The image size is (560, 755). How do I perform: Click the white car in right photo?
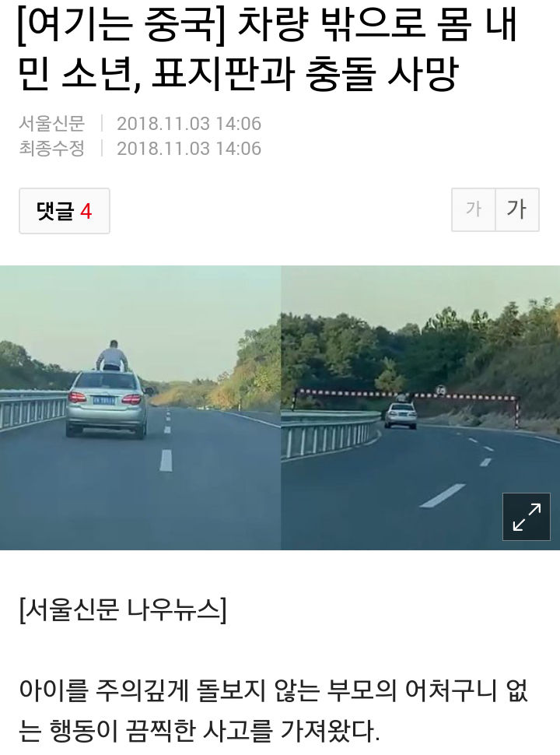pos(401,416)
